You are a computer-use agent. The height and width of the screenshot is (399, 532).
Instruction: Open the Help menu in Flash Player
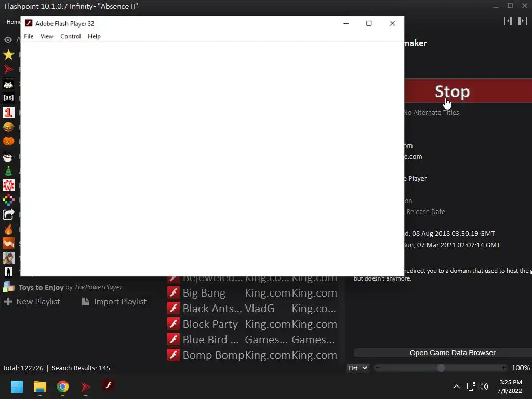(x=94, y=36)
